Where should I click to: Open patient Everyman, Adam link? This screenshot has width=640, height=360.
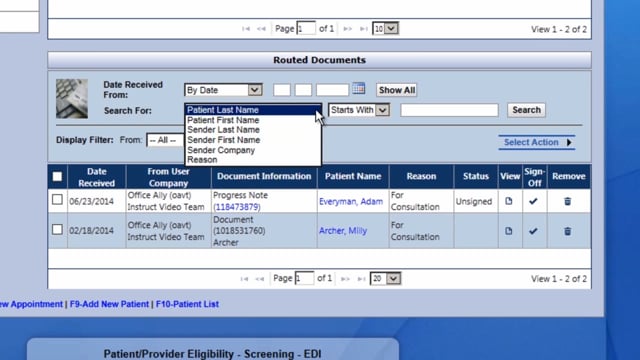pyautogui.click(x=351, y=201)
